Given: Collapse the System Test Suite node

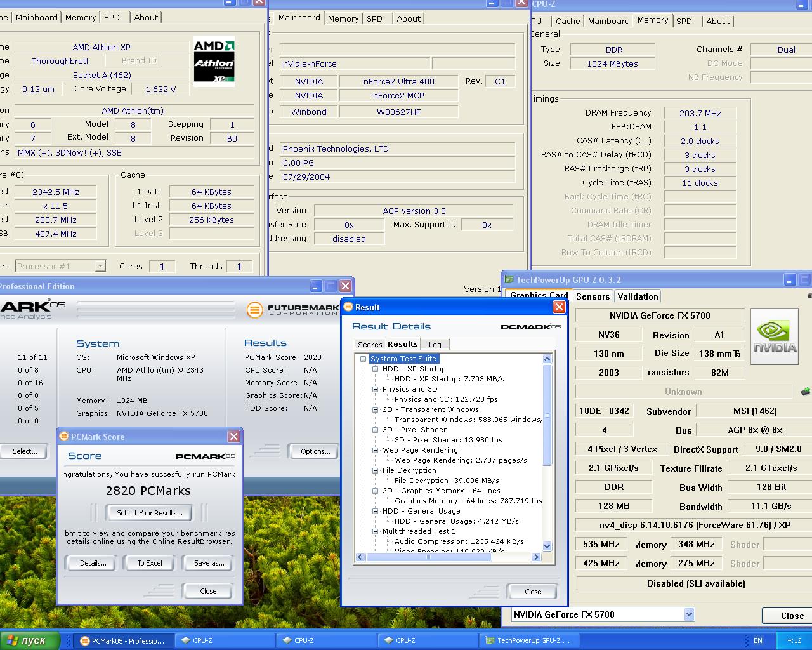Looking at the screenshot, I should [364, 359].
